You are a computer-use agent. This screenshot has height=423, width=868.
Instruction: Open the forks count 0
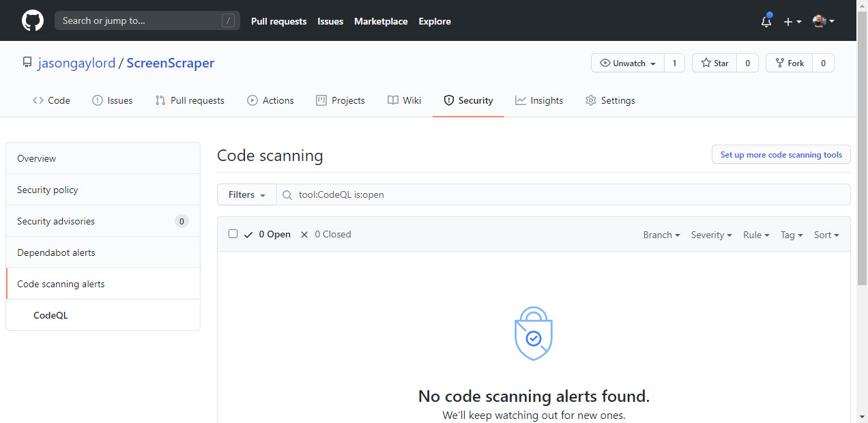tap(823, 63)
